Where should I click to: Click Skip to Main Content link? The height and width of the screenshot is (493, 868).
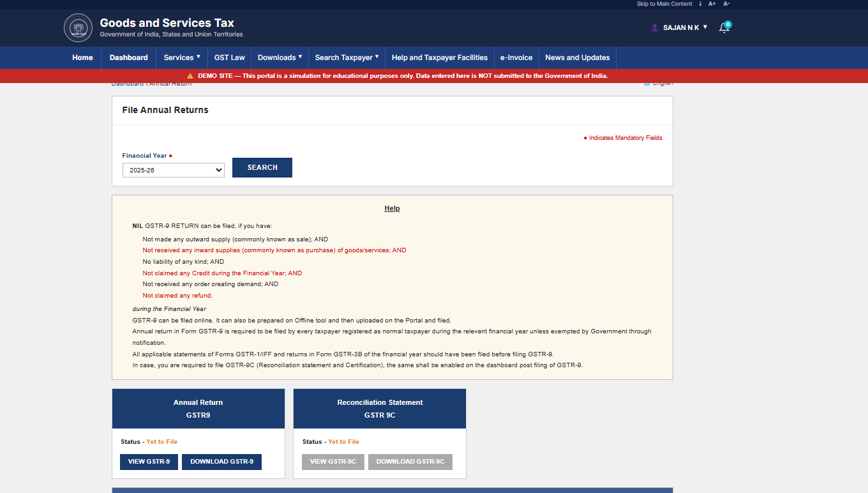pos(664,4)
